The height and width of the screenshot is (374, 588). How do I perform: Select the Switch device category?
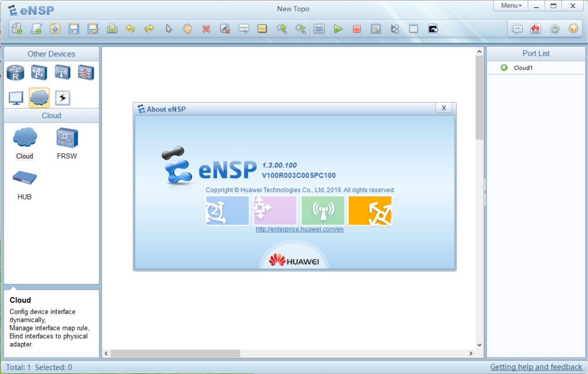pos(39,73)
